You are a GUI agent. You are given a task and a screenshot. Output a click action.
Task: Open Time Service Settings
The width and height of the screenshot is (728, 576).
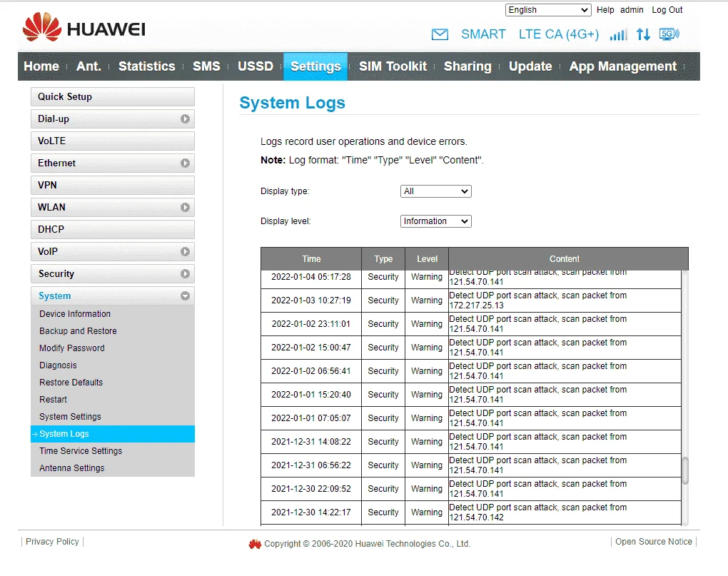[81, 451]
